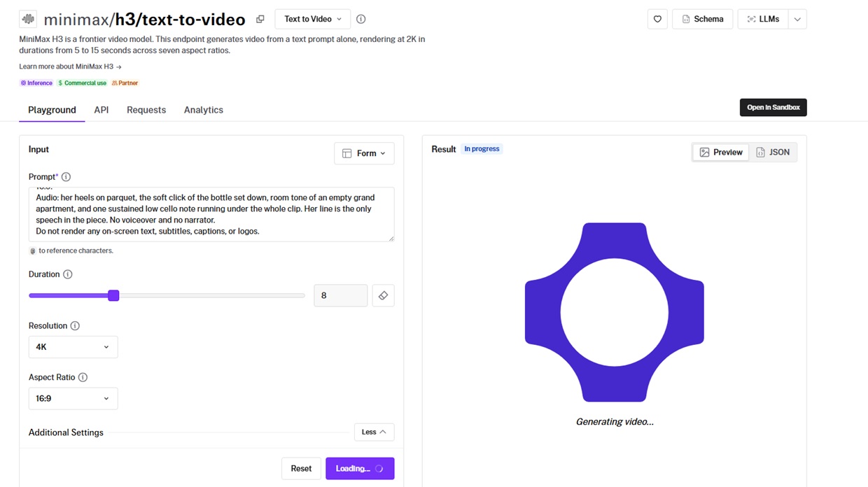Open the Requests tab

click(146, 110)
